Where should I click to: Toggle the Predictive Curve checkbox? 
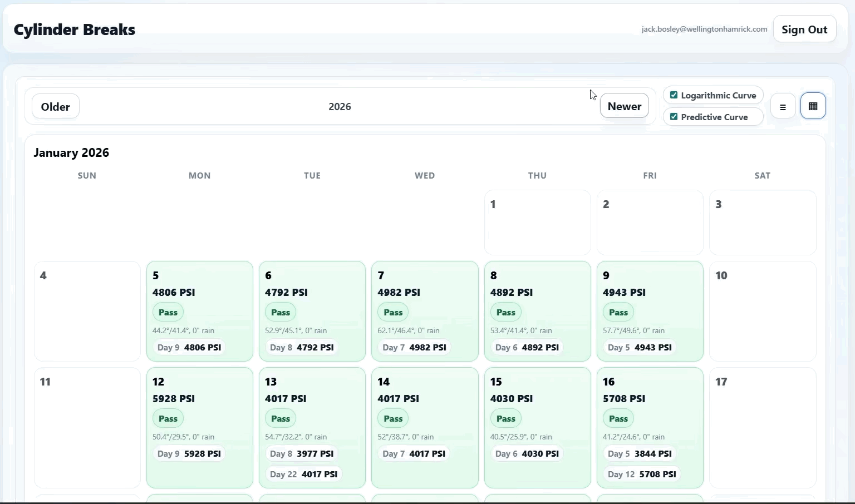click(674, 117)
